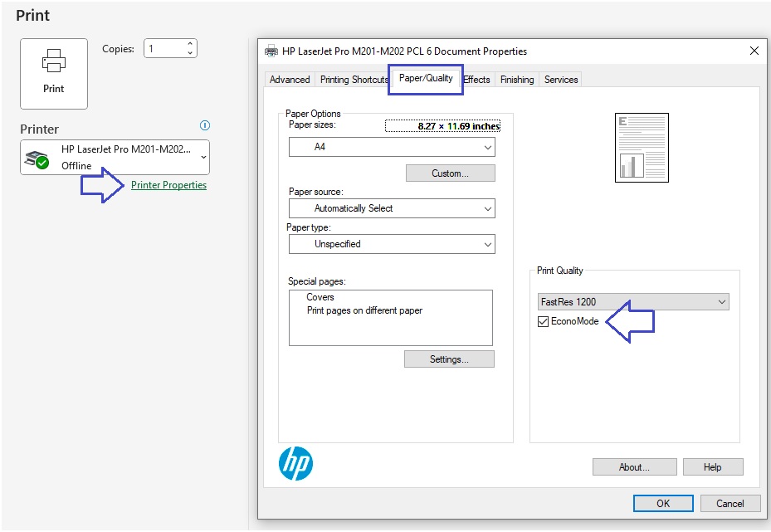Open the printer info icon

[x=205, y=125]
